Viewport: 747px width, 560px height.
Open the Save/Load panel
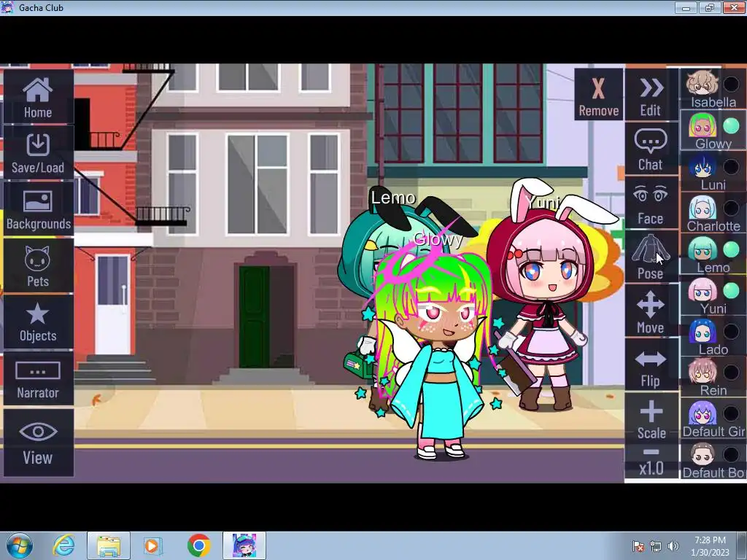[38, 153]
